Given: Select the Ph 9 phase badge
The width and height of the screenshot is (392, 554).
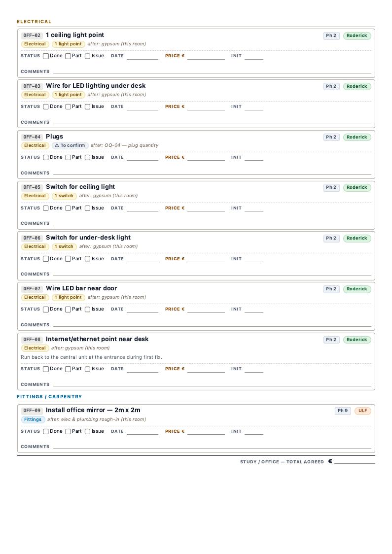Looking at the screenshot, I should 343,411.
